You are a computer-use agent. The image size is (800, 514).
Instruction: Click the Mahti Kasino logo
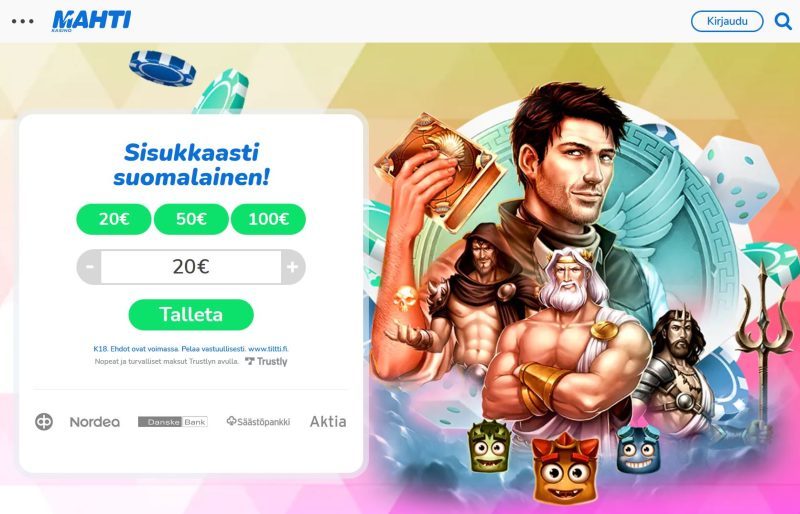point(91,21)
